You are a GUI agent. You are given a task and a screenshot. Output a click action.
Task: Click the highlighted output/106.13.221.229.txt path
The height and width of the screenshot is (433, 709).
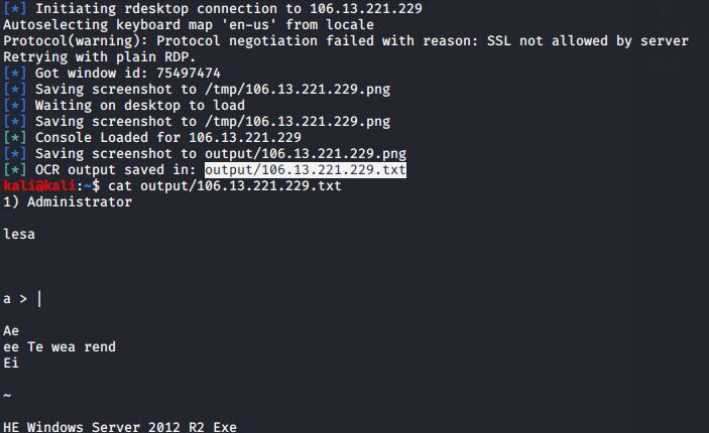point(305,170)
